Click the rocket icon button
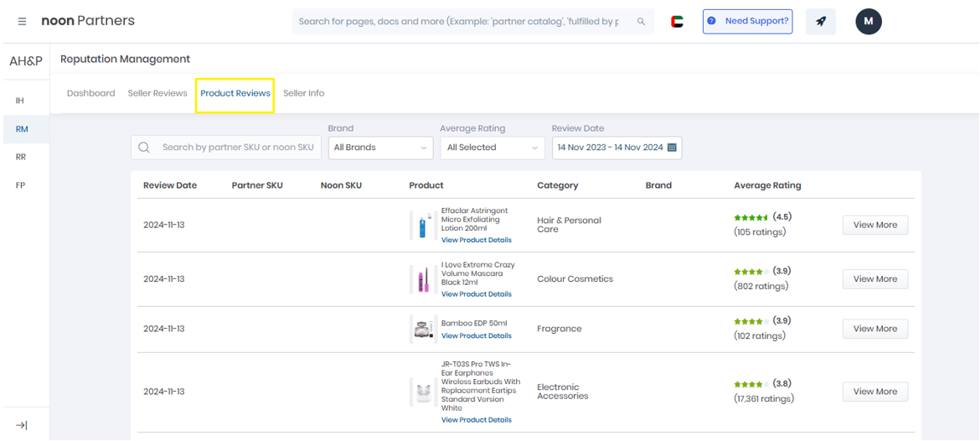Image resolution: width=980 pixels, height=441 pixels. point(821,21)
